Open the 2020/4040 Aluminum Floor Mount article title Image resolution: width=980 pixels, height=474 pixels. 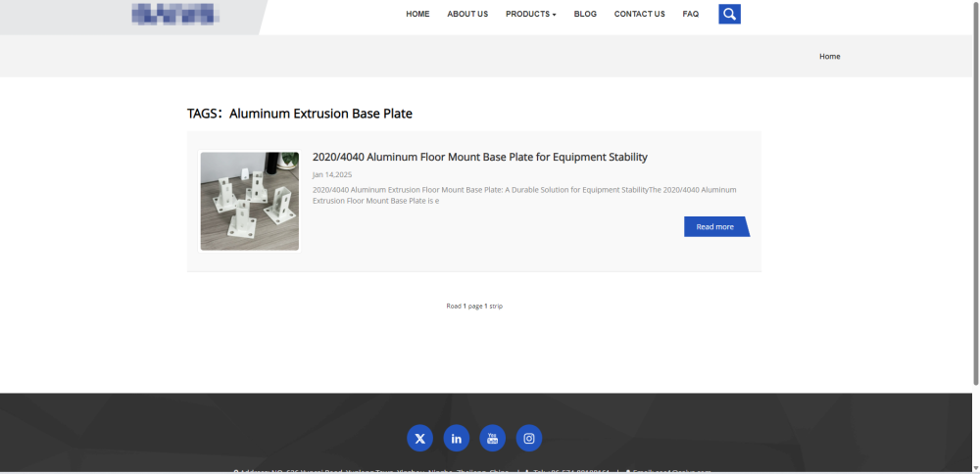coord(480,158)
